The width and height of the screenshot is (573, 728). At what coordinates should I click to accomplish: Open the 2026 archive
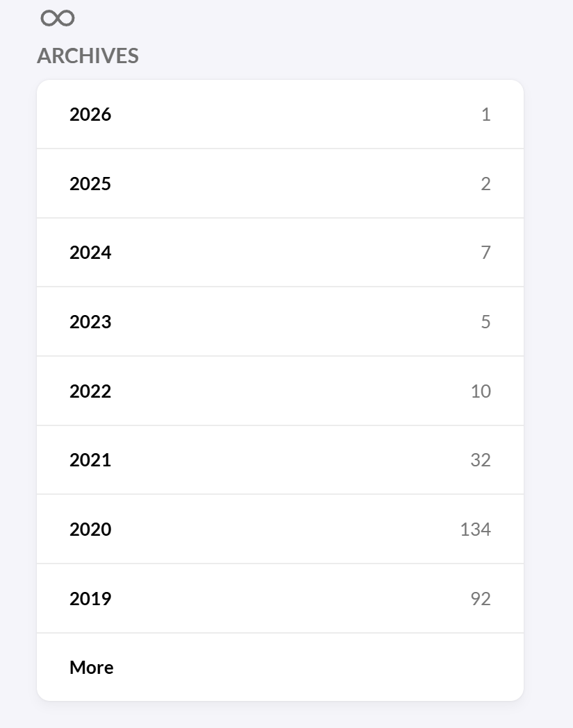(x=90, y=115)
